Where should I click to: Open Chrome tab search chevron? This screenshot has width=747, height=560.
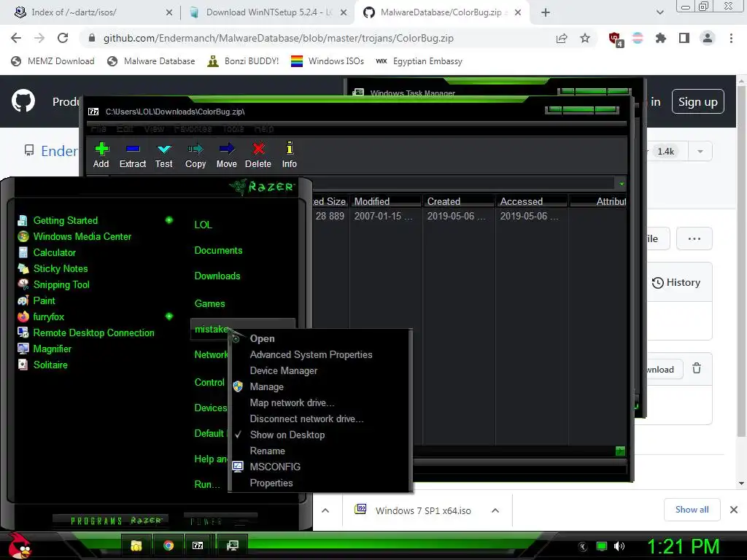[659, 12]
